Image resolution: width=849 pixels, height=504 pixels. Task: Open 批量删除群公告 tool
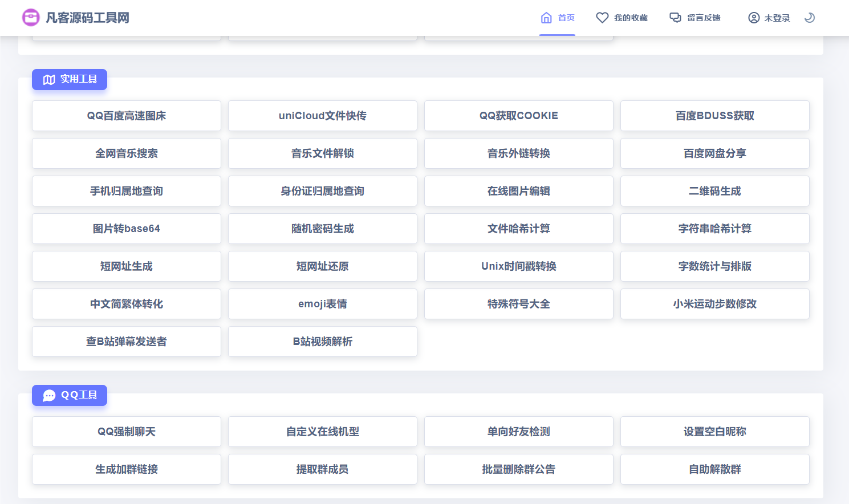coord(519,469)
